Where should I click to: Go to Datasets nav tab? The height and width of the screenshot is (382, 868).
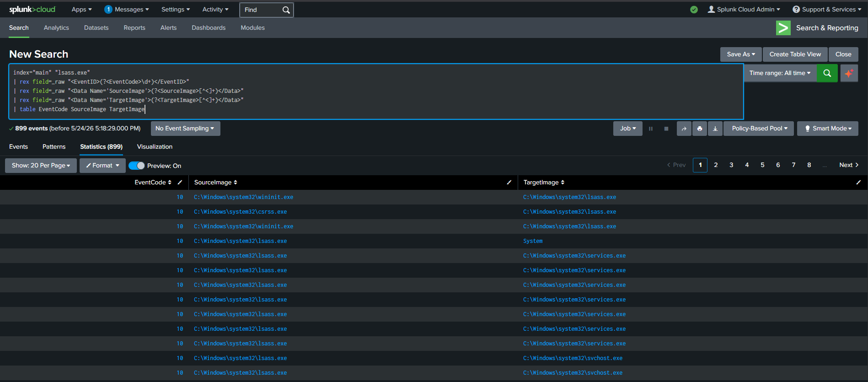coord(96,28)
